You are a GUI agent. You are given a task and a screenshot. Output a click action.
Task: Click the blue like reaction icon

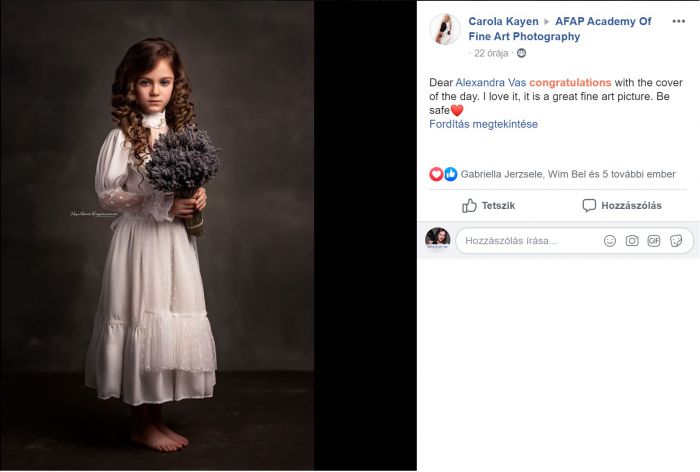450,174
